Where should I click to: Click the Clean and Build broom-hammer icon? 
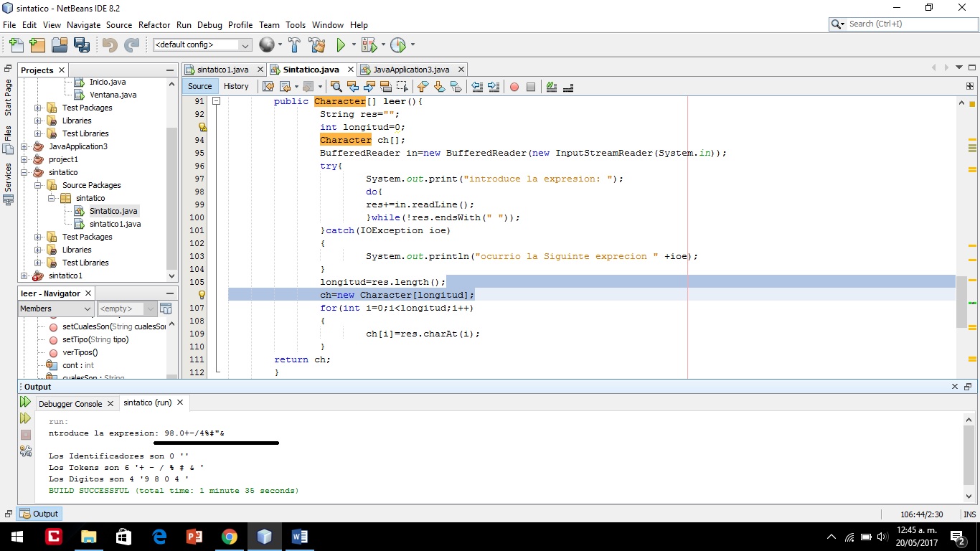pos(317,45)
